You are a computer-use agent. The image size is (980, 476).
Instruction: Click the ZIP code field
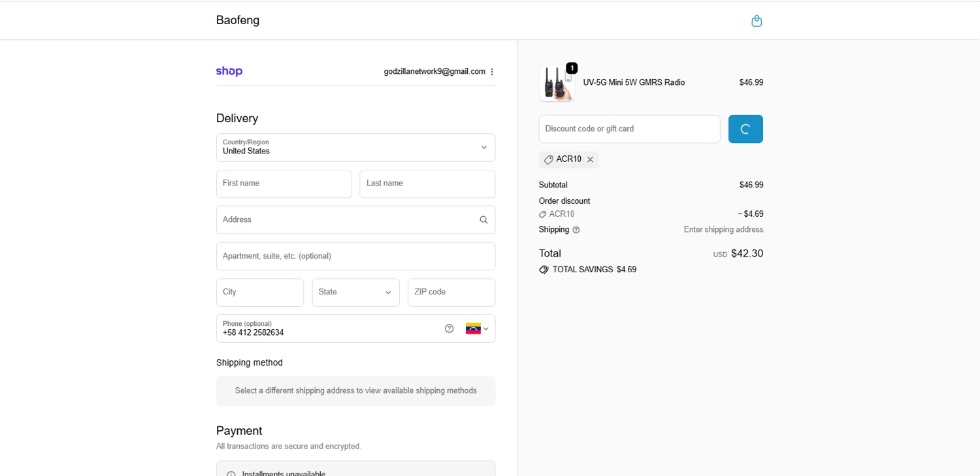point(451,293)
